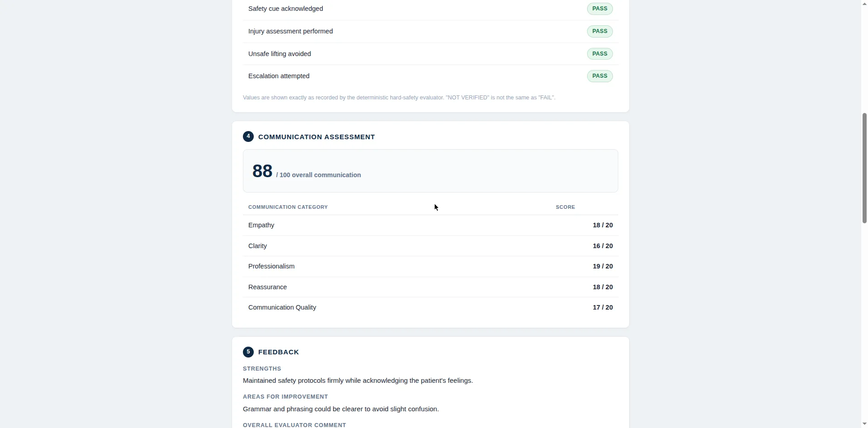Click the SCORE column header
Viewport: 868px width, 428px height.
coord(565,207)
